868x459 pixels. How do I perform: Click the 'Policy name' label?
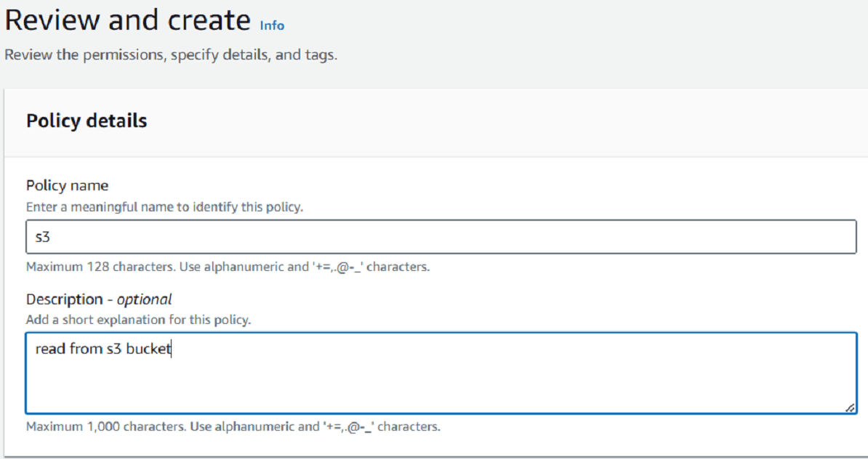(67, 186)
